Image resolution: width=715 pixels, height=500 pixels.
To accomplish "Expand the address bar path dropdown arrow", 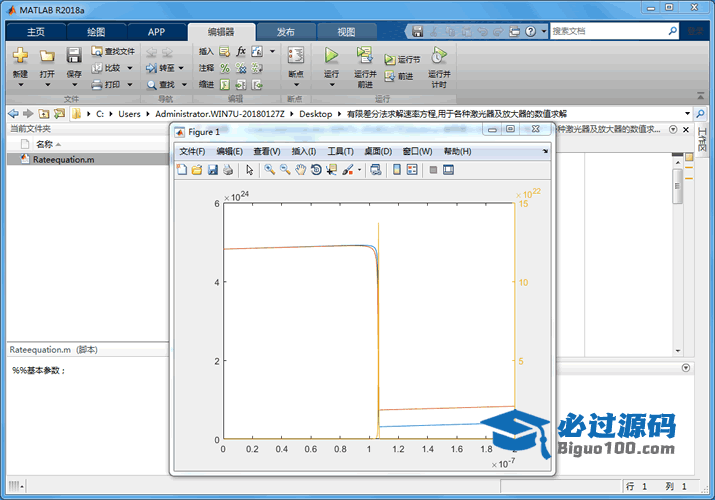I will pos(687,114).
